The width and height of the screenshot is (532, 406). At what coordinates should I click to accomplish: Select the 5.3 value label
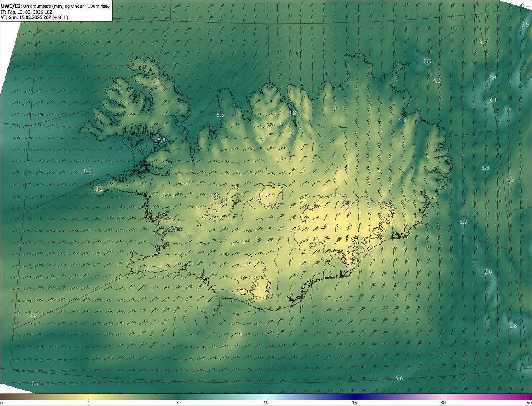tap(402, 120)
